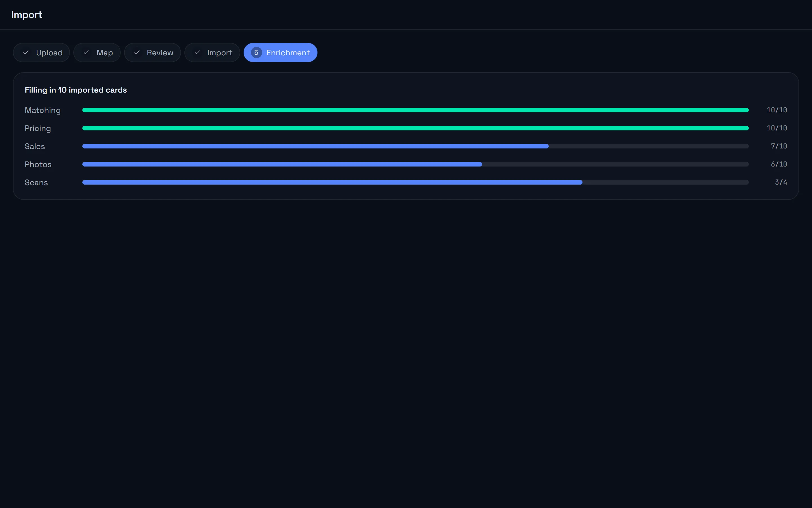Viewport: 812px width, 508px height.
Task: Click the Sales count '7/10'
Action: click(779, 146)
